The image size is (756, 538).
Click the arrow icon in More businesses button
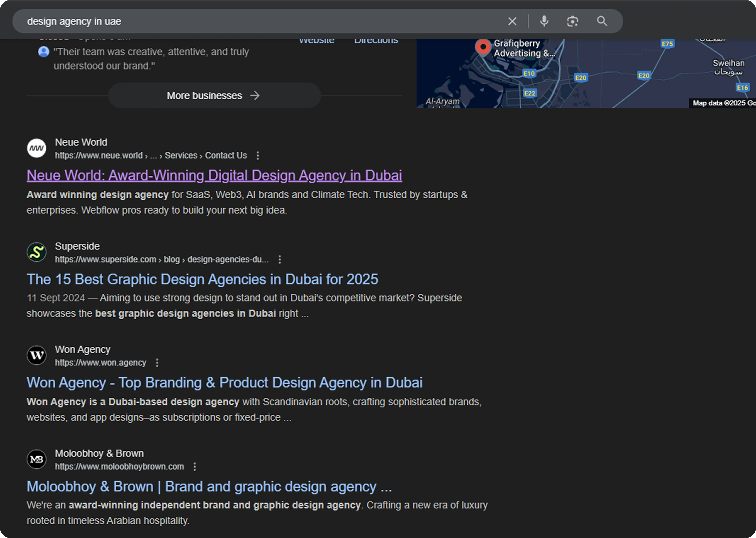255,96
